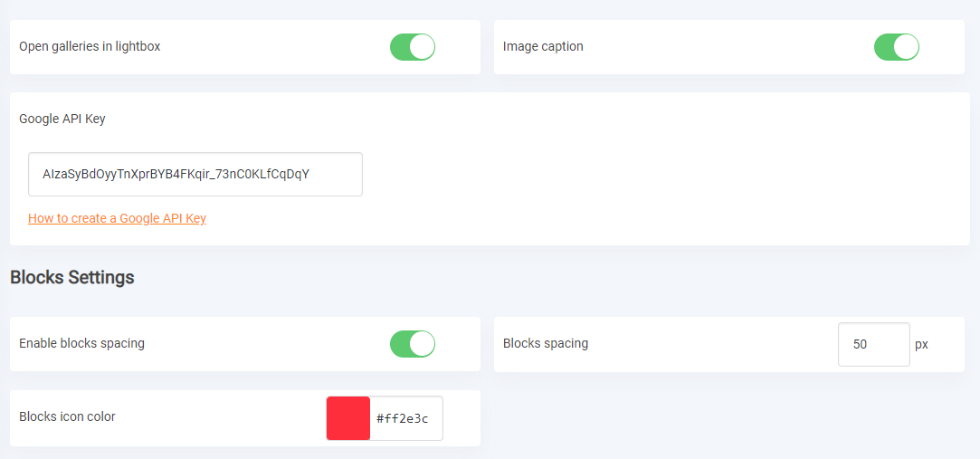This screenshot has width=980, height=459.
Task: Click blank space in Blocks spacing row
Action: (706, 344)
